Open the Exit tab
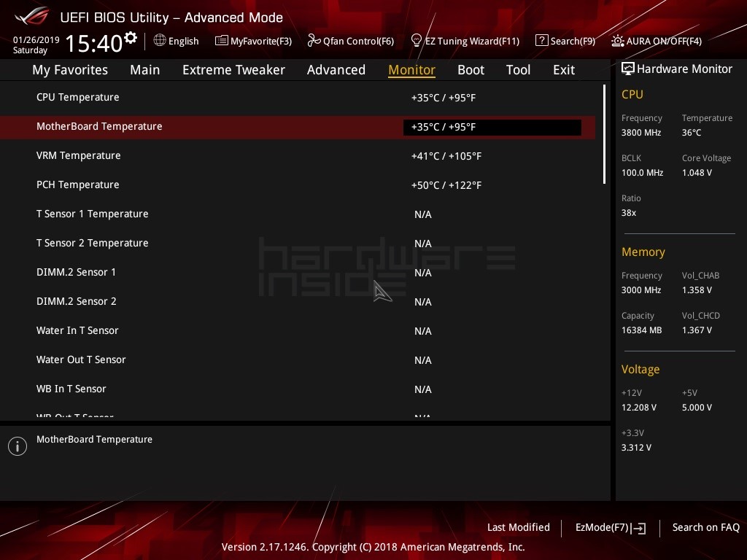Viewport: 747px width, 560px height. 564,70
